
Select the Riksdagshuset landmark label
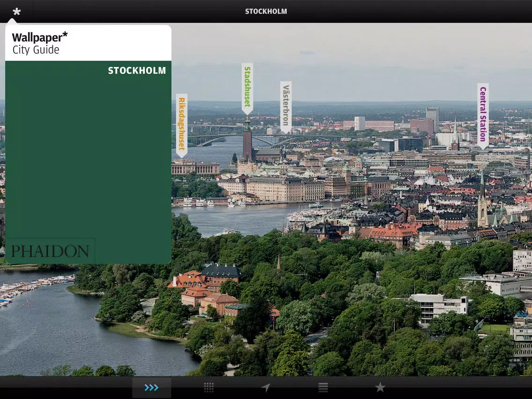click(182, 126)
